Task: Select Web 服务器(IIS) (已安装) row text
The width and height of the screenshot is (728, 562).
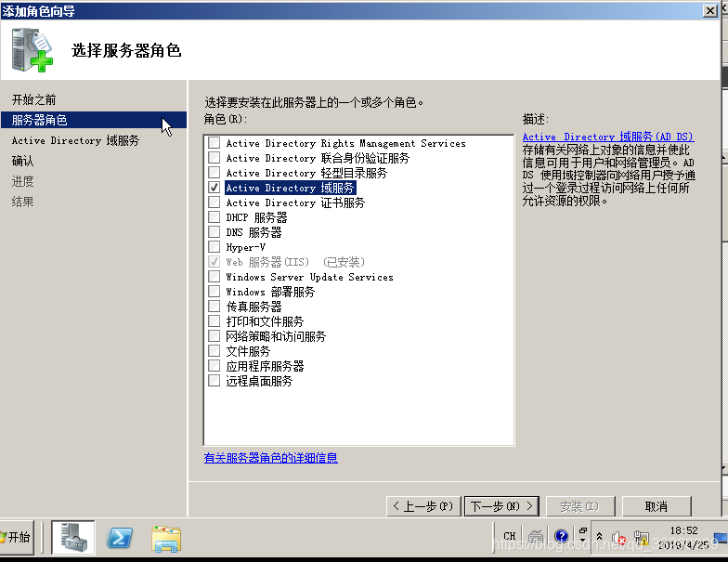Action: [295, 262]
